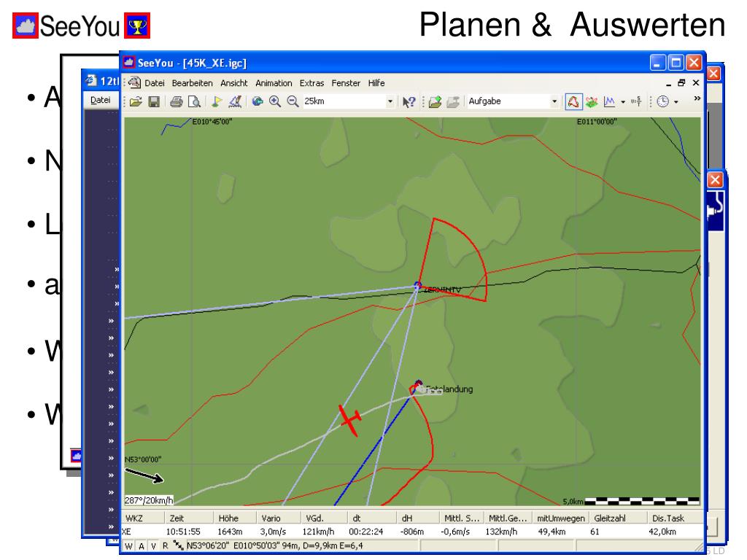
Task: Click the Vario column header
Action: point(279,518)
